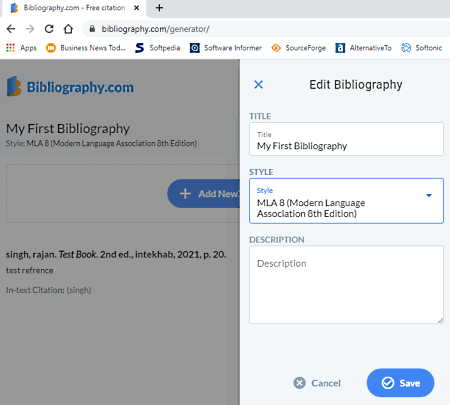
Task: Click the Business News Today bookmark
Action: (86, 48)
